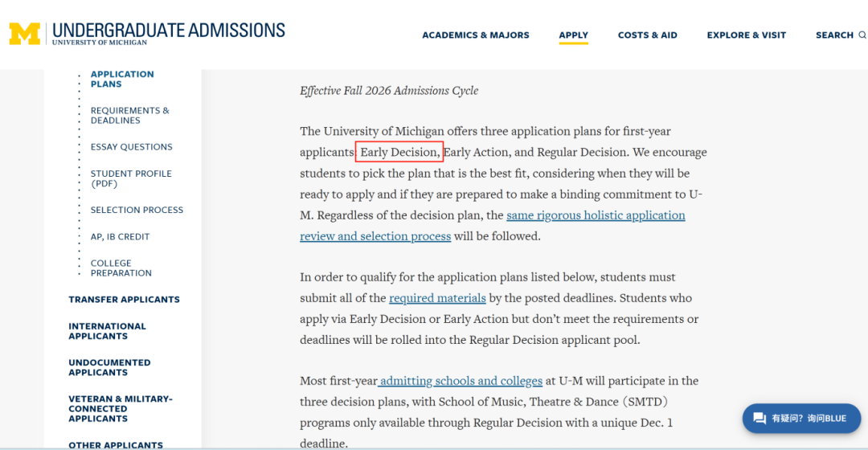Open the Apply menu
The image size is (868, 450).
click(574, 35)
